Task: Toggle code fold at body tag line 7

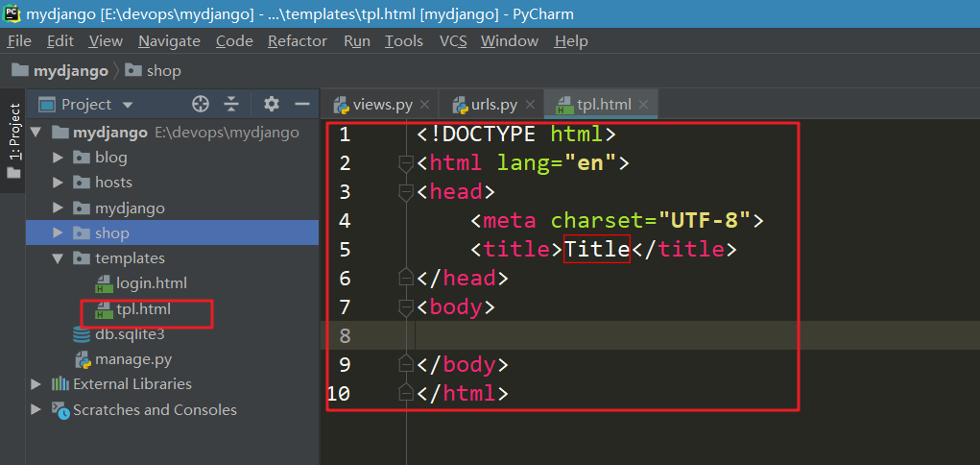Action: tap(405, 307)
